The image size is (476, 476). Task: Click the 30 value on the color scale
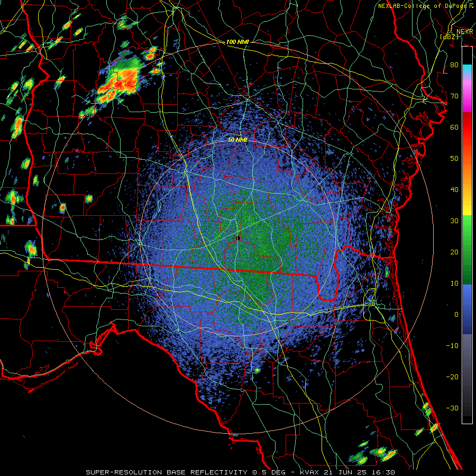454,221
